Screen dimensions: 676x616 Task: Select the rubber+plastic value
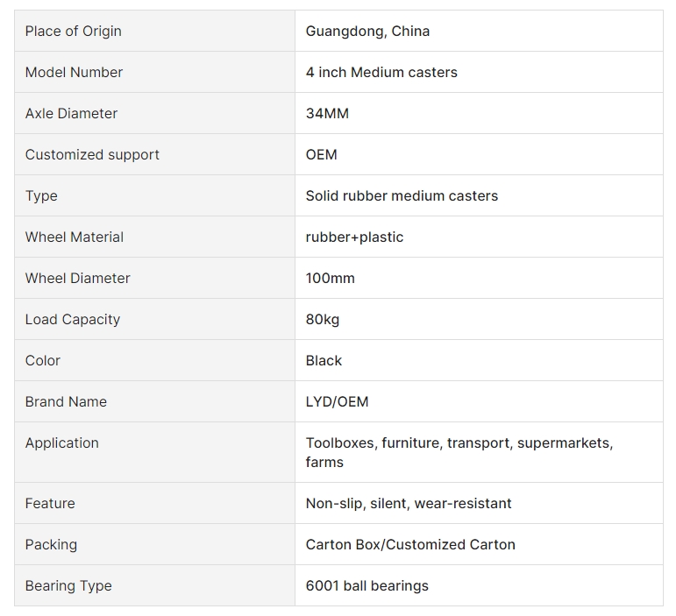click(x=354, y=237)
